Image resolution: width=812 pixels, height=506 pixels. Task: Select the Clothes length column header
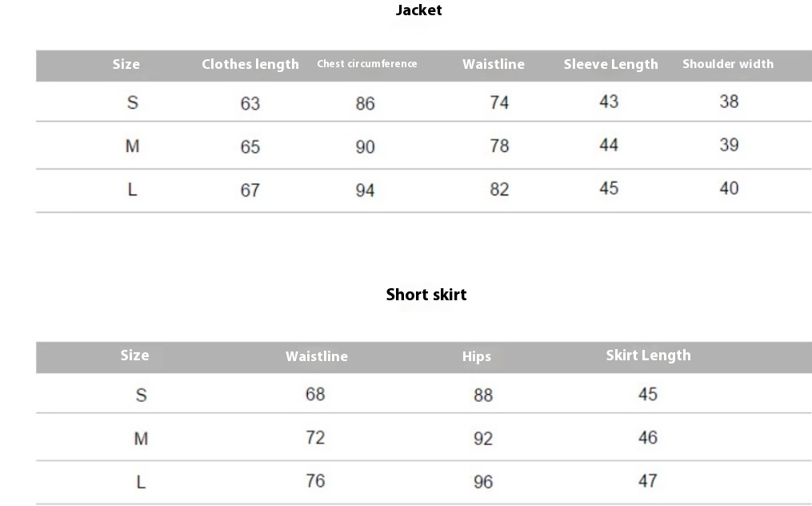tap(250, 64)
